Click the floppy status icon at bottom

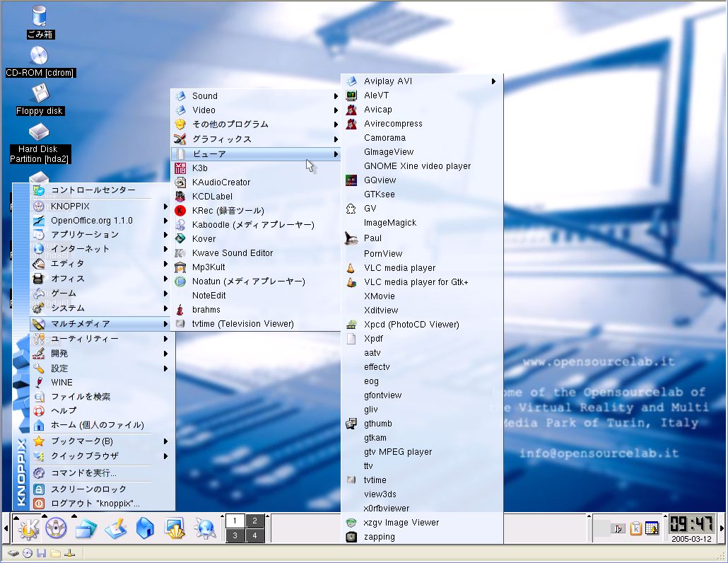[x=41, y=553]
